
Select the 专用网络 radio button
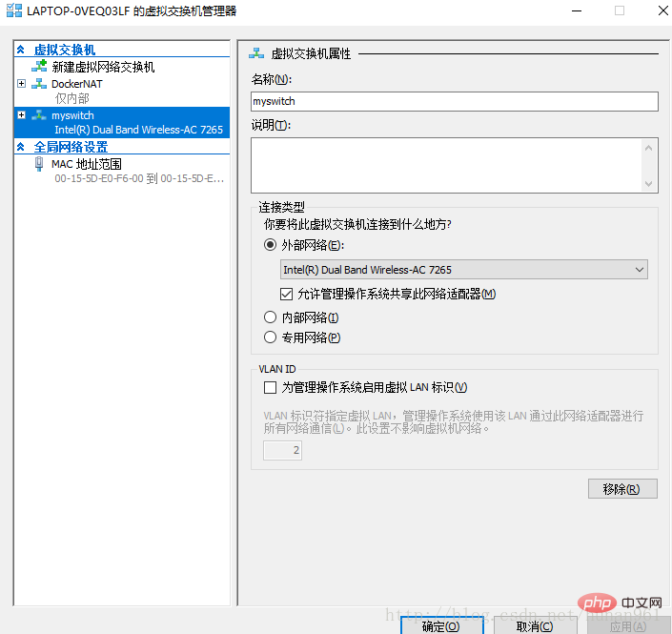pos(270,337)
